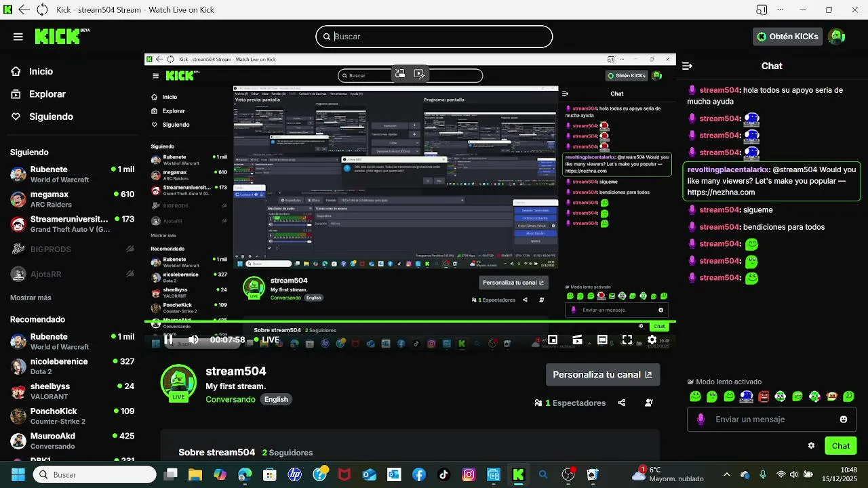Click the stream504 channel avatar
The height and width of the screenshot is (488, 868).
pos(178,382)
